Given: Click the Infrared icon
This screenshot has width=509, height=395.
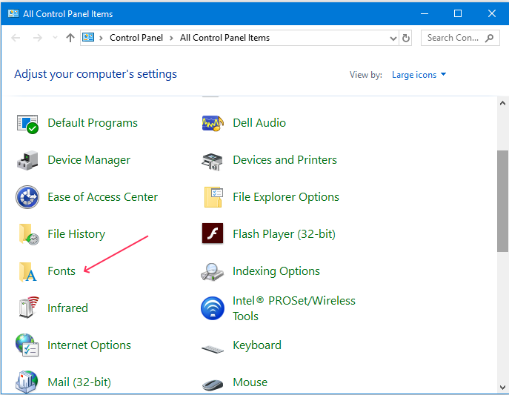Looking at the screenshot, I should click(x=28, y=307).
